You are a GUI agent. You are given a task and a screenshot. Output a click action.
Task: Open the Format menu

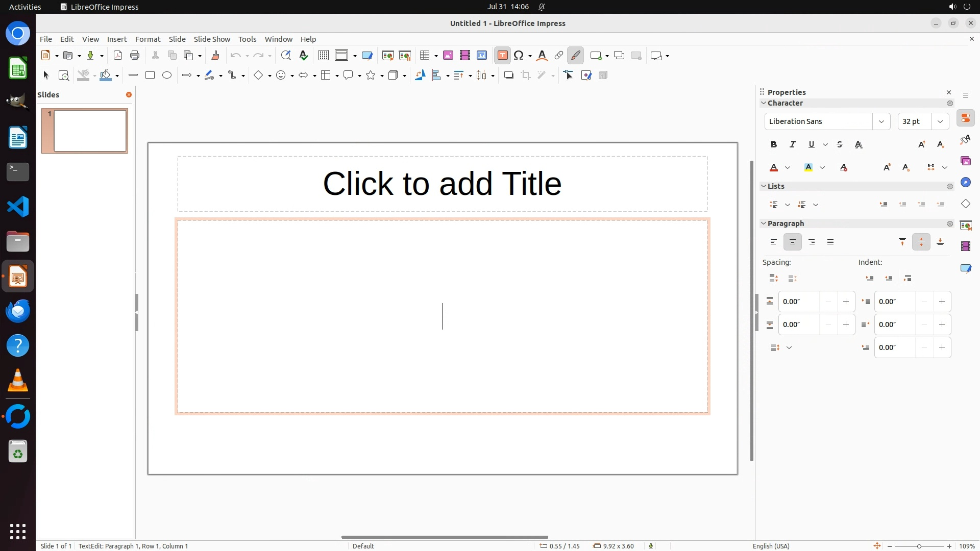[148, 39]
